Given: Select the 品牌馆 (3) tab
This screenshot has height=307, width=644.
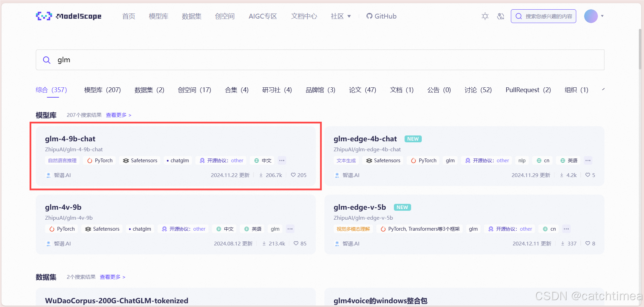Looking at the screenshot, I should tap(321, 90).
